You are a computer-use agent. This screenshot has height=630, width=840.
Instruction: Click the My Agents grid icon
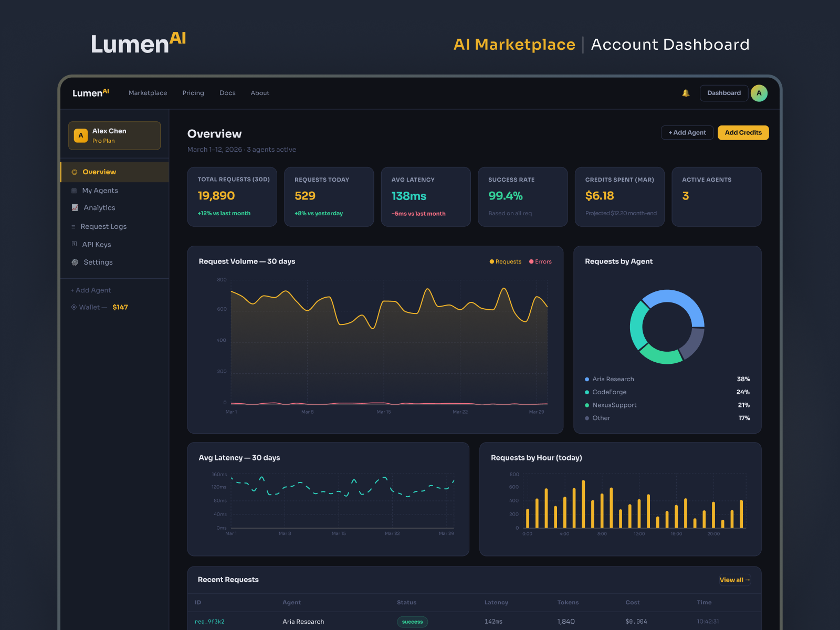click(74, 191)
